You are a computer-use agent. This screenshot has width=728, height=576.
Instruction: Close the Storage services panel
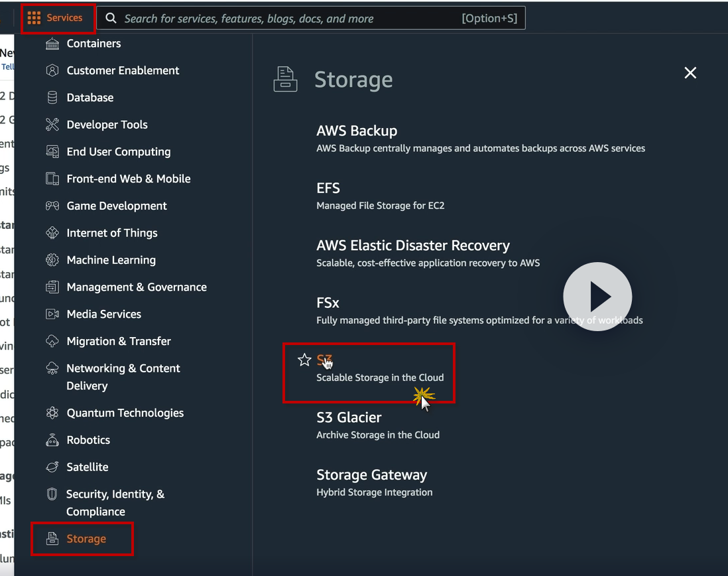(x=690, y=73)
